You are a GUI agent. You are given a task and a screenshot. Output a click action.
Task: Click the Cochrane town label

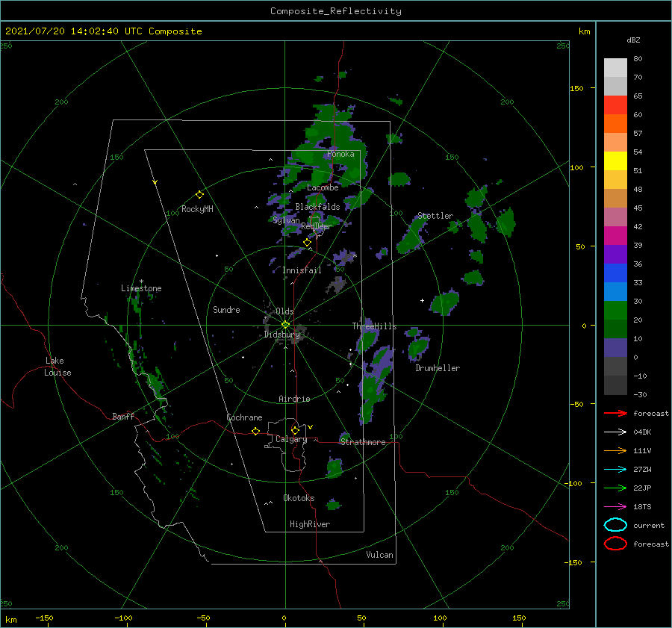(244, 417)
